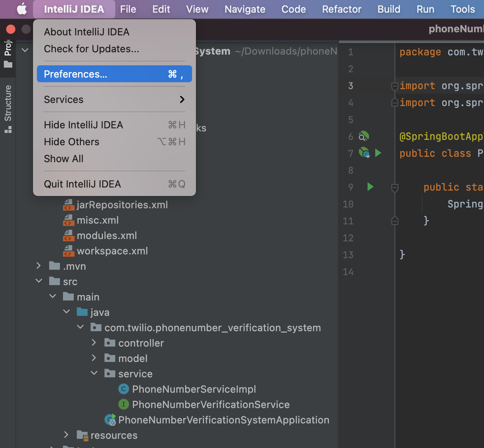The image size is (484, 448).
Task: Expand the resources folder
Action: click(x=66, y=435)
